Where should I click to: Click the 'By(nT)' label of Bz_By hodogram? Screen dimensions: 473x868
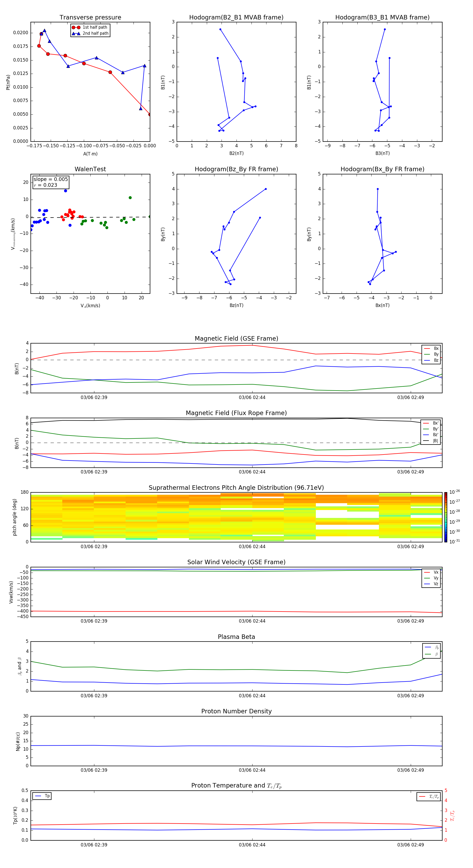click(163, 234)
